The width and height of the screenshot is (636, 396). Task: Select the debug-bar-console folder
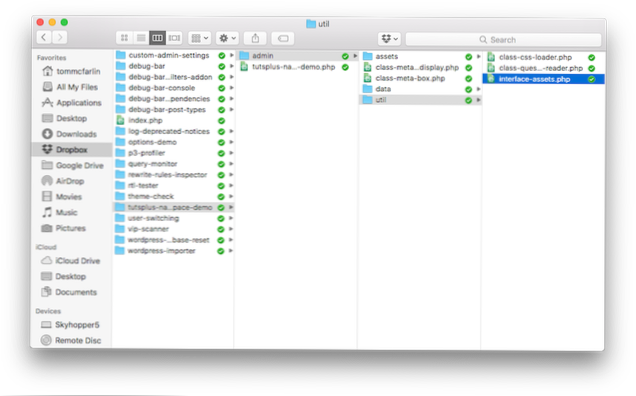tap(174, 88)
